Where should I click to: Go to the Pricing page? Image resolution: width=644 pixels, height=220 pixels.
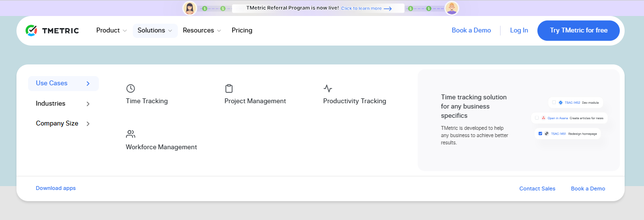(242, 31)
